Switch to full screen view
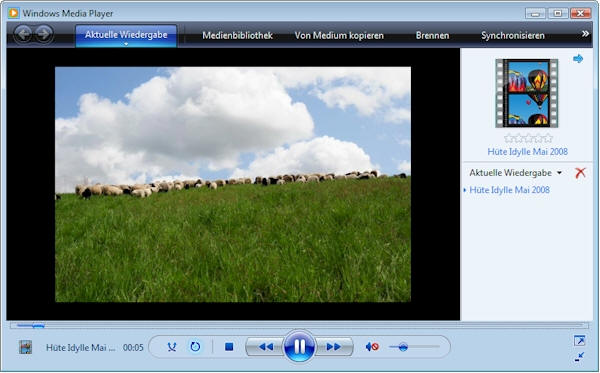 (x=579, y=340)
